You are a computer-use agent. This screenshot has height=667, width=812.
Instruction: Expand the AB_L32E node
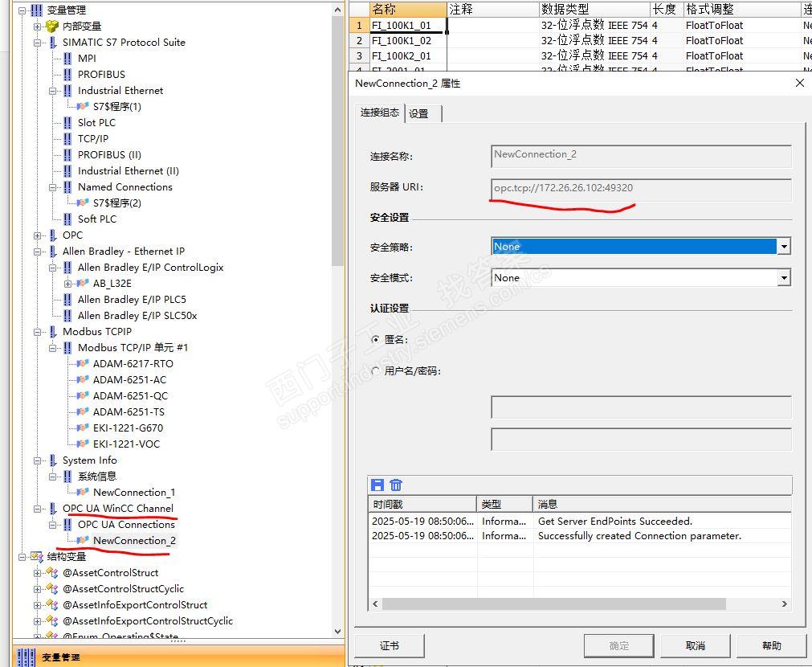coord(67,284)
